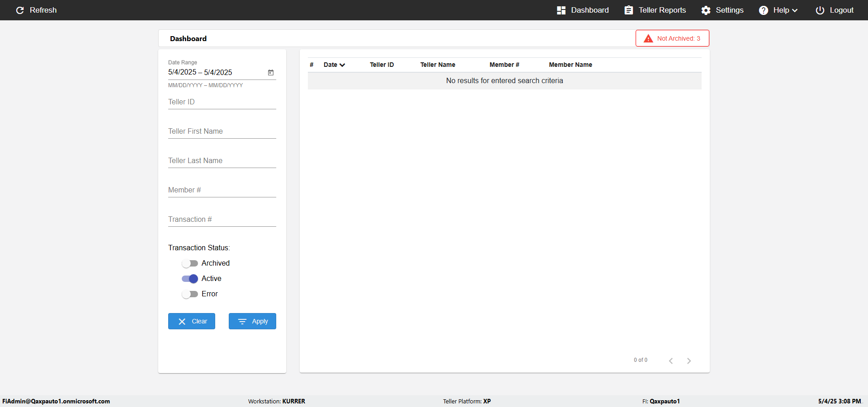Click the Refresh button in top bar
Image resolution: width=868 pixels, height=407 pixels.
pyautogui.click(x=36, y=10)
